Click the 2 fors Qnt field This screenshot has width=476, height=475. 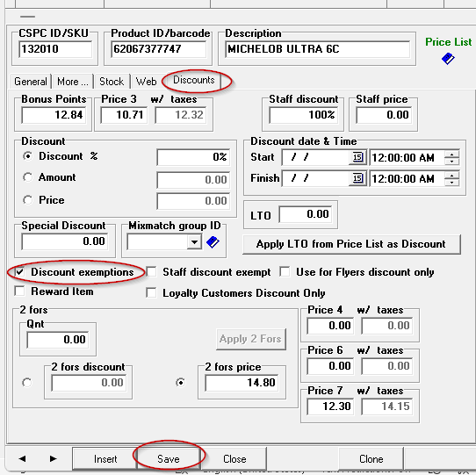[x=58, y=340]
